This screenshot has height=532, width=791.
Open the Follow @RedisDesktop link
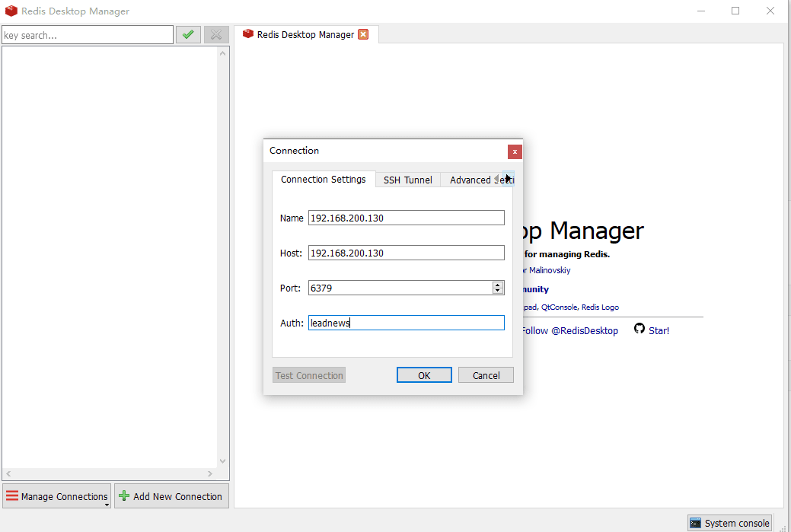pyautogui.click(x=569, y=330)
